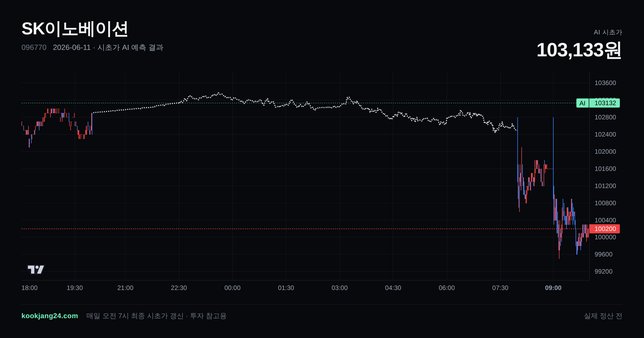The image size is (644, 338).
Task: Select the 19:30 time axis label
Action: (x=75, y=288)
